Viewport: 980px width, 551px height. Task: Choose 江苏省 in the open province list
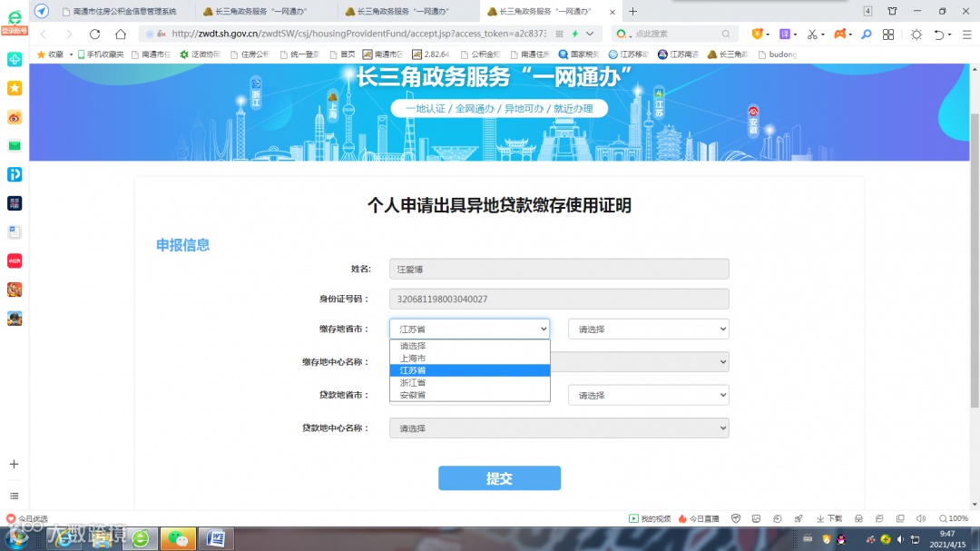click(469, 370)
